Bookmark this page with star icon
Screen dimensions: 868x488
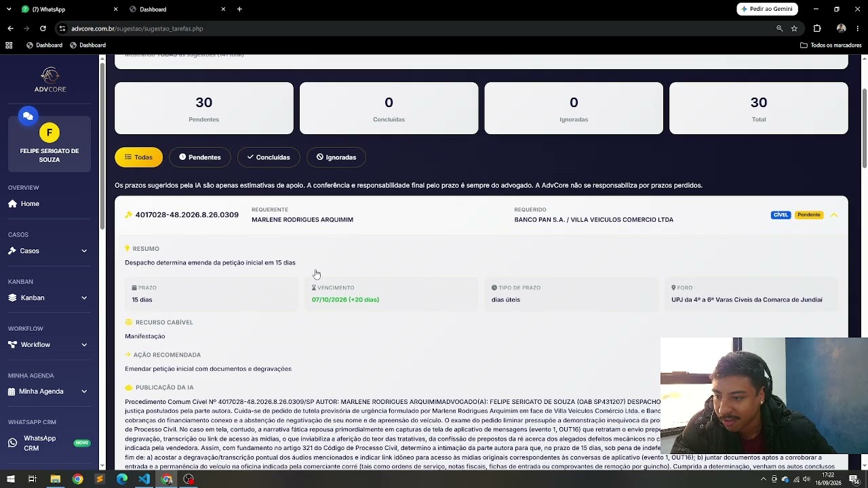(794, 28)
